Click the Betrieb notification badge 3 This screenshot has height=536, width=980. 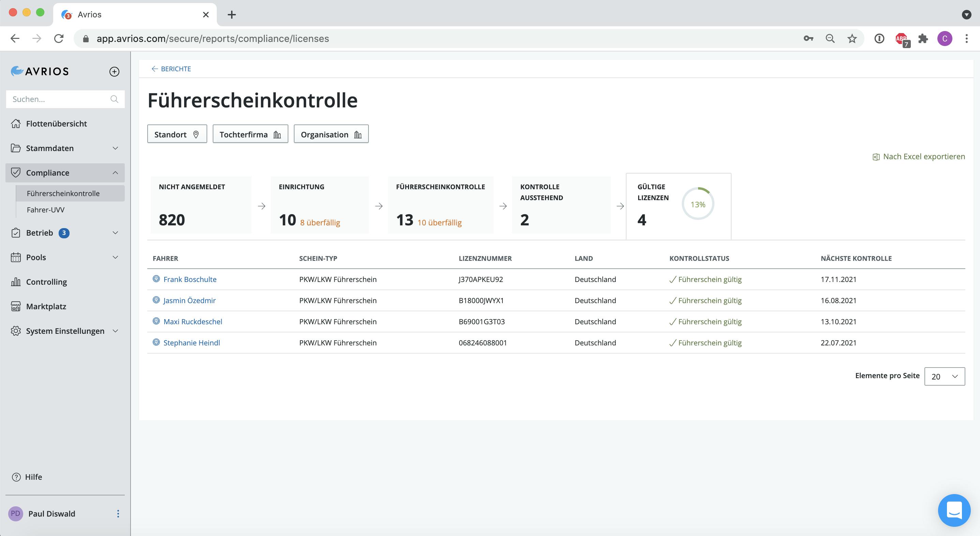[x=64, y=233]
